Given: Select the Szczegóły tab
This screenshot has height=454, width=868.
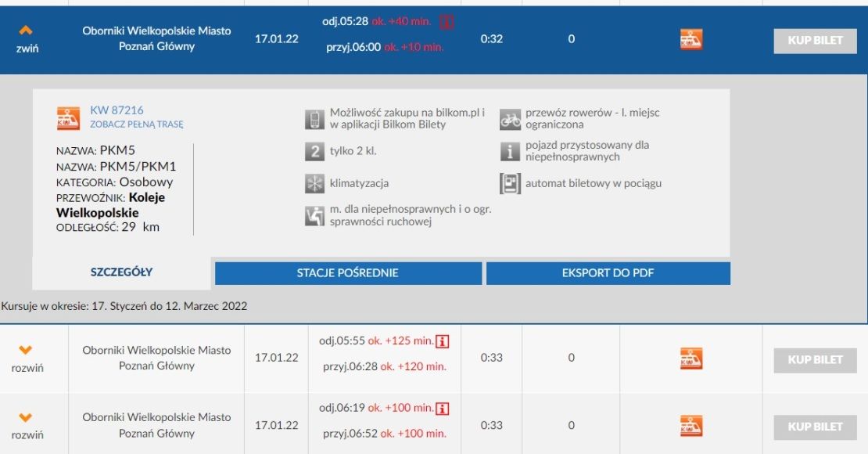Looking at the screenshot, I should coord(121,272).
